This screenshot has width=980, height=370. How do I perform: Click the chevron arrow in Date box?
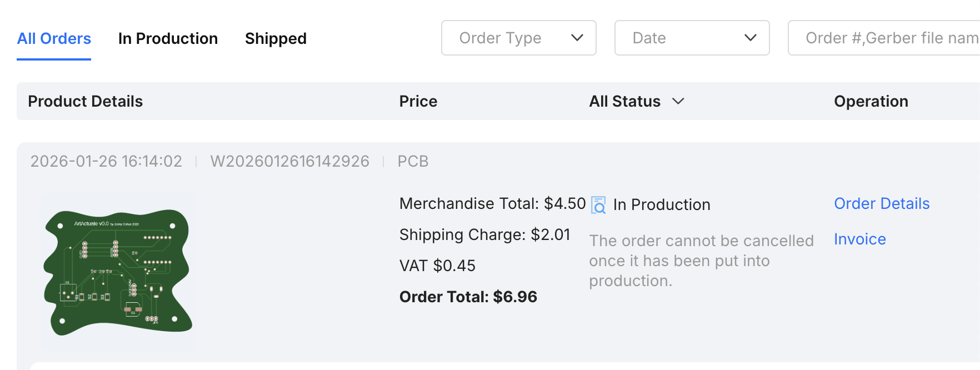click(751, 38)
